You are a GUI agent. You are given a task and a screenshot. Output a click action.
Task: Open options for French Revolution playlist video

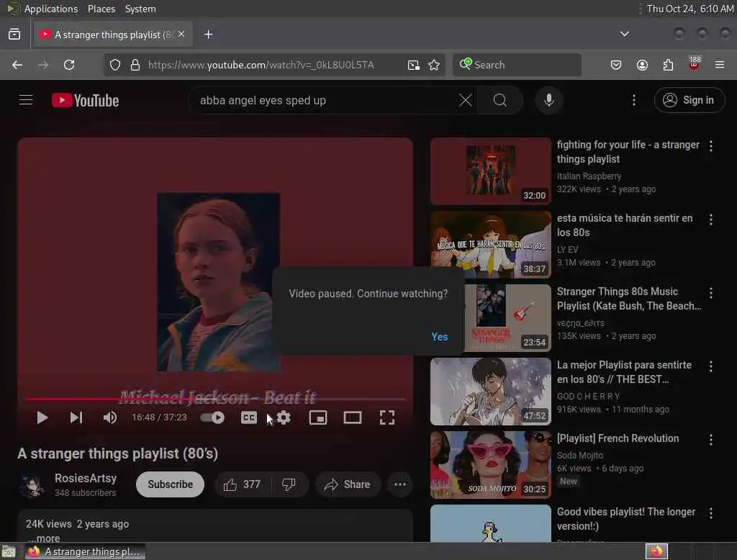pyautogui.click(x=711, y=440)
